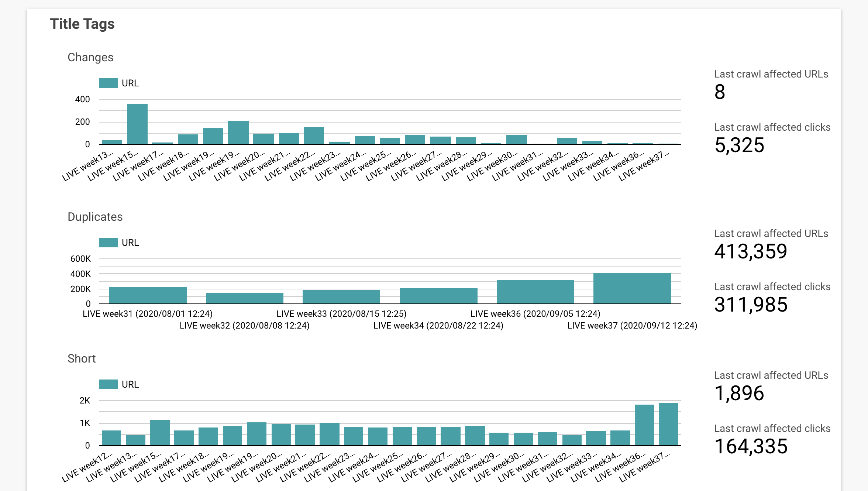Screen dimensions: 868x491
Task: Click the affected URLs value 8
Action: [720, 92]
